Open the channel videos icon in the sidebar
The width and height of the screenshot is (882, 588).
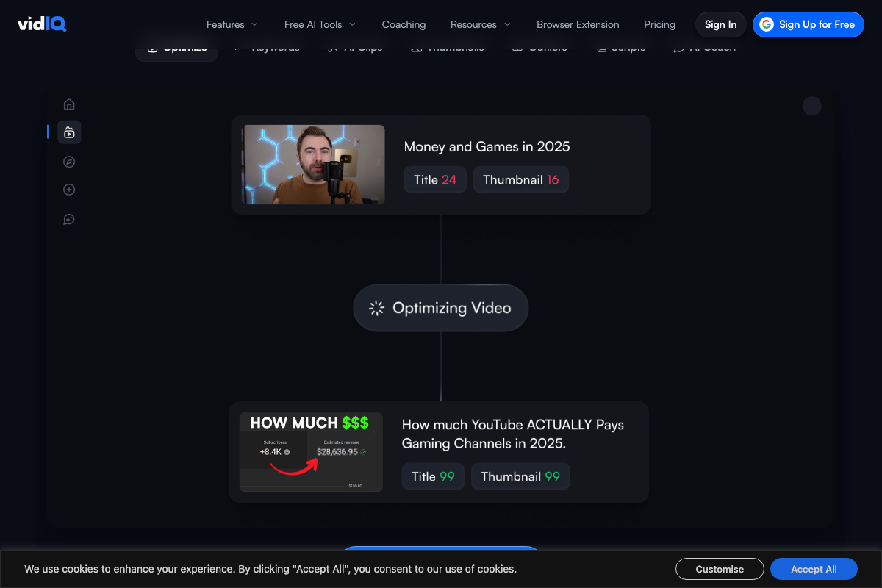click(x=69, y=132)
